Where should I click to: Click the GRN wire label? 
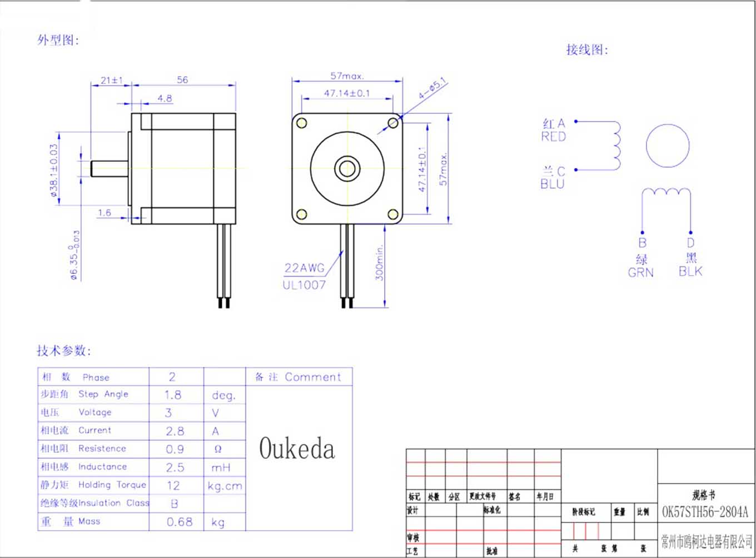tap(640, 272)
